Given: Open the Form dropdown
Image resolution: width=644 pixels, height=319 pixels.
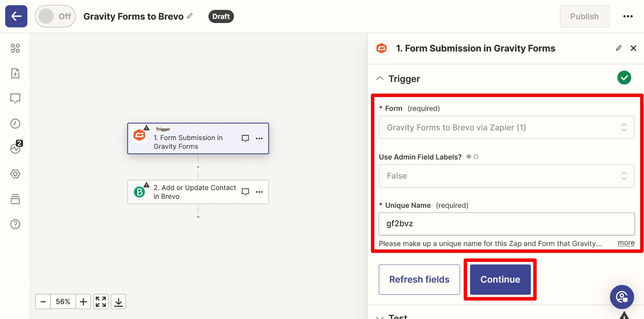Looking at the screenshot, I should [506, 127].
